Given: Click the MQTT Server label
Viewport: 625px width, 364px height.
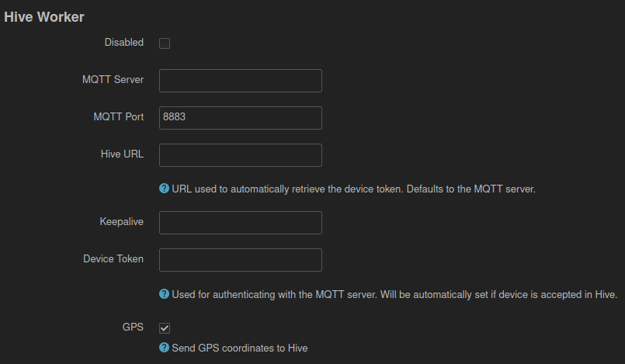Looking at the screenshot, I should pyautogui.click(x=113, y=80).
